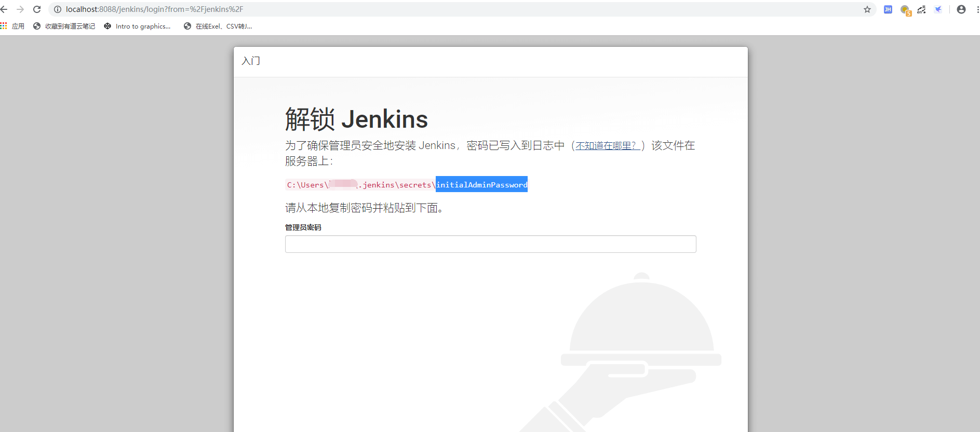
Task: Open the blue JH extension
Action: 888,9
